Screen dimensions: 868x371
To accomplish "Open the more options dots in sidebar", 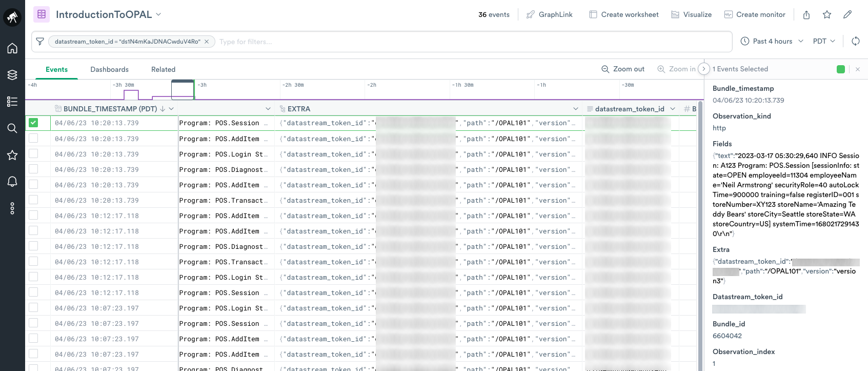I will coord(12,208).
